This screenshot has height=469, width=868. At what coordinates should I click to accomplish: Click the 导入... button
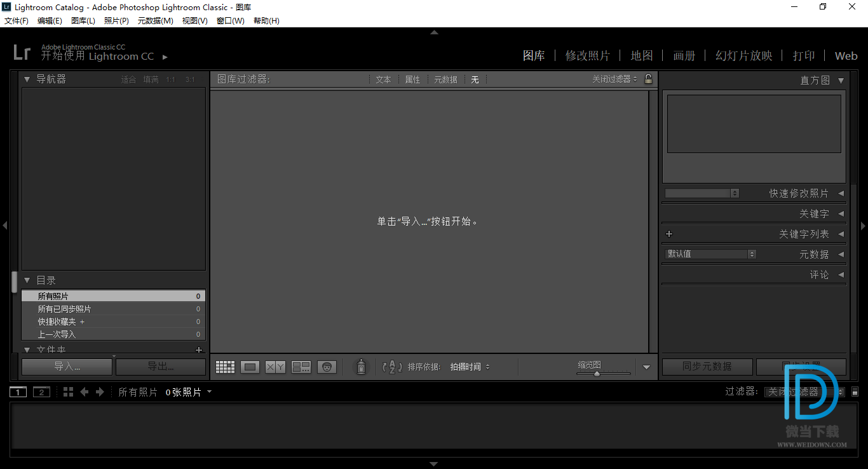[x=67, y=367]
